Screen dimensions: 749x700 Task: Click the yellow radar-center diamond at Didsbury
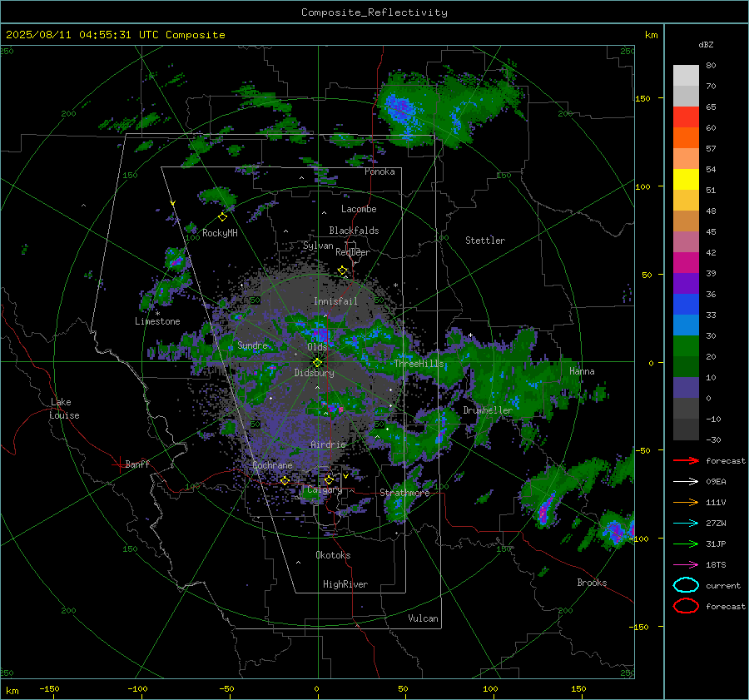point(317,363)
